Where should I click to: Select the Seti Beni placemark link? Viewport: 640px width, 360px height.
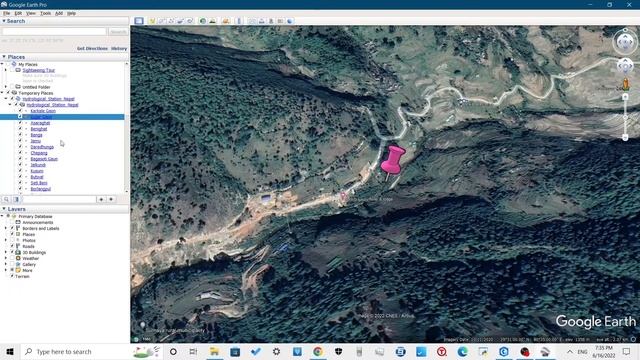click(39, 183)
